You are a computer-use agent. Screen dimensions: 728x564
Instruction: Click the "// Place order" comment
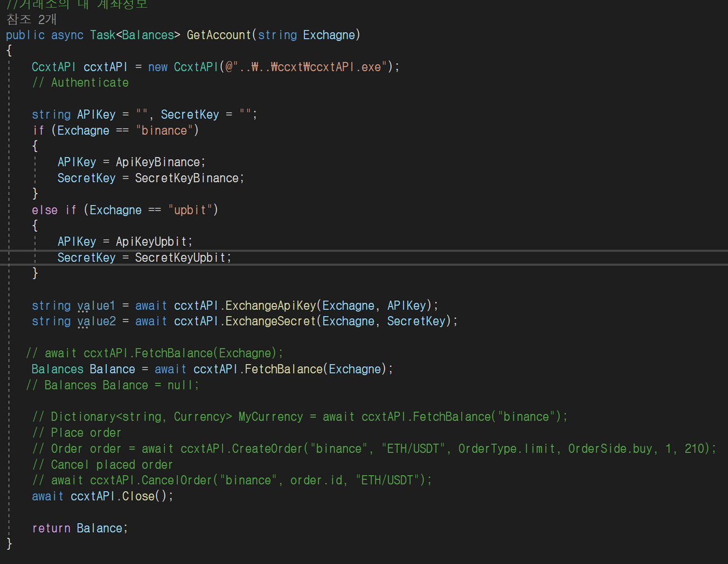click(77, 433)
